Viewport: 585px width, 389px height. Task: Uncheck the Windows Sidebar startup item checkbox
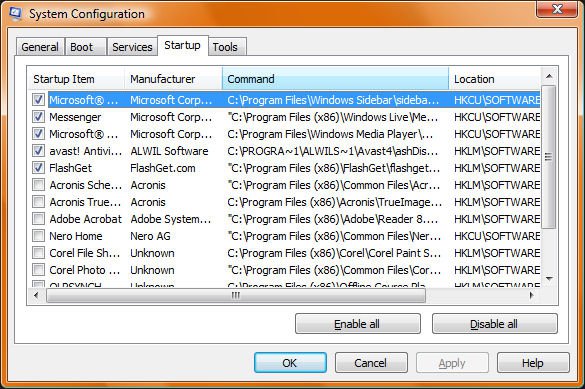coord(38,100)
